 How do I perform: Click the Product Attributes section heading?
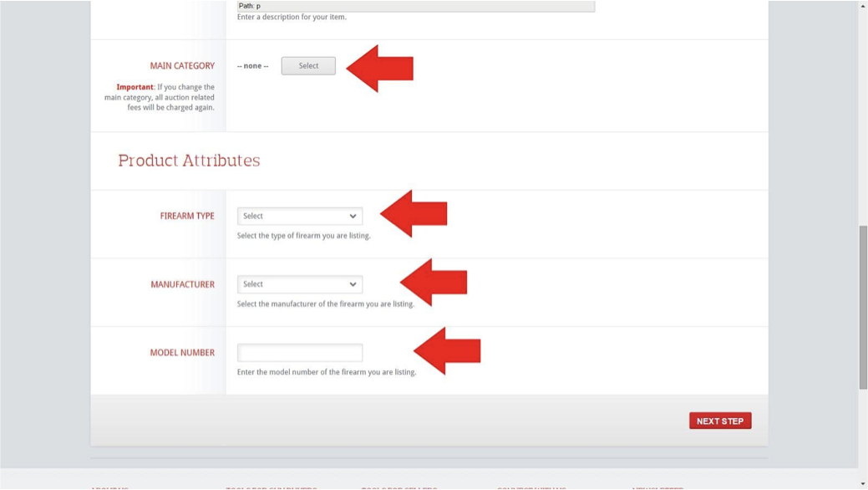tap(189, 161)
